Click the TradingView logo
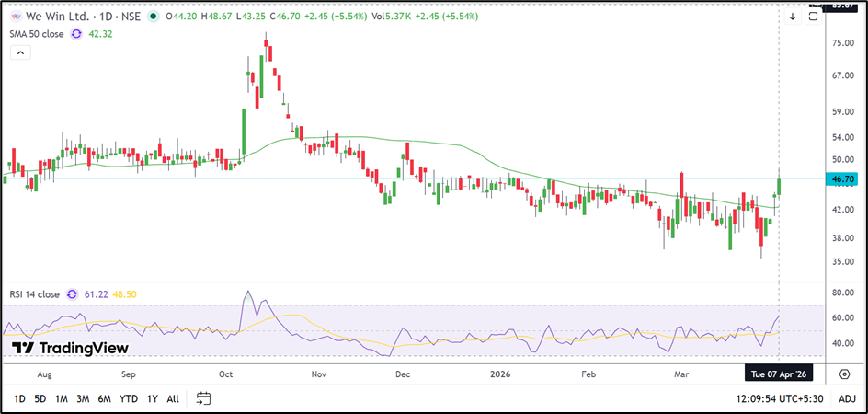The height and width of the screenshot is (414, 868). click(x=70, y=348)
